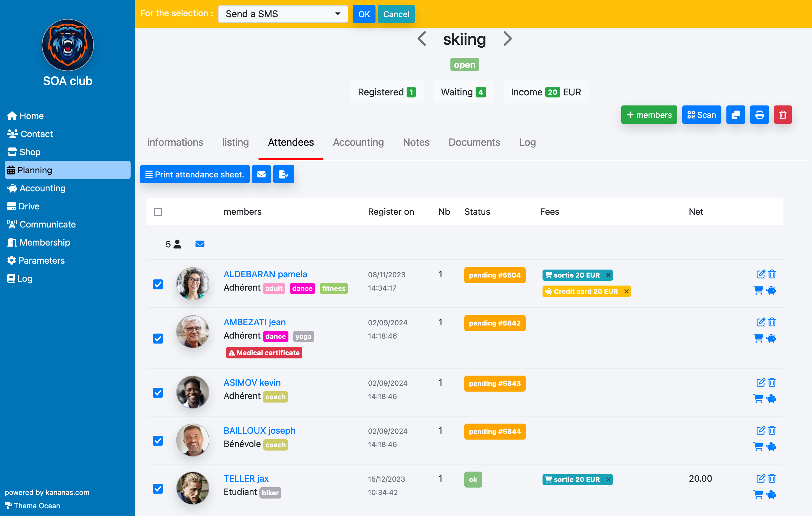Open the Notes tab
The width and height of the screenshot is (812, 516).
pyautogui.click(x=416, y=142)
